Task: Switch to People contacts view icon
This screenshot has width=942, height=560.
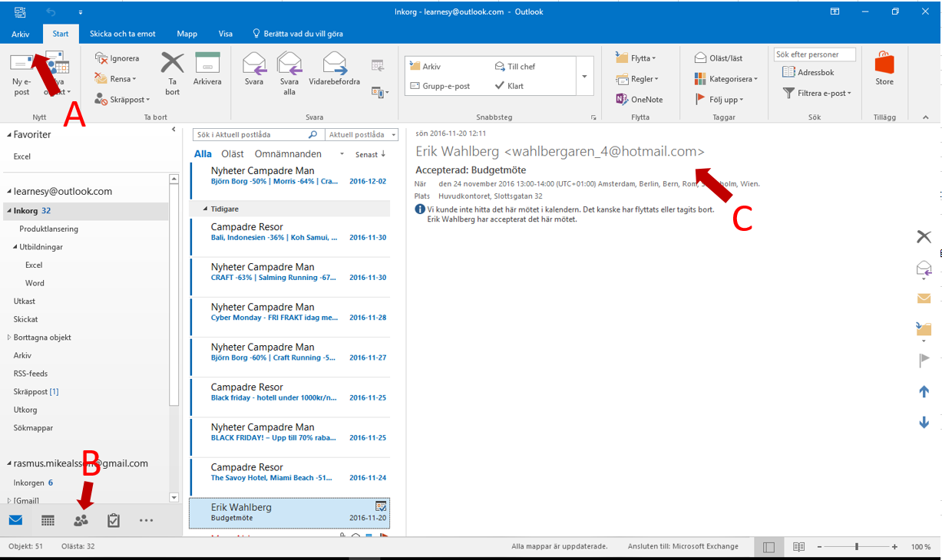Action: [81, 521]
